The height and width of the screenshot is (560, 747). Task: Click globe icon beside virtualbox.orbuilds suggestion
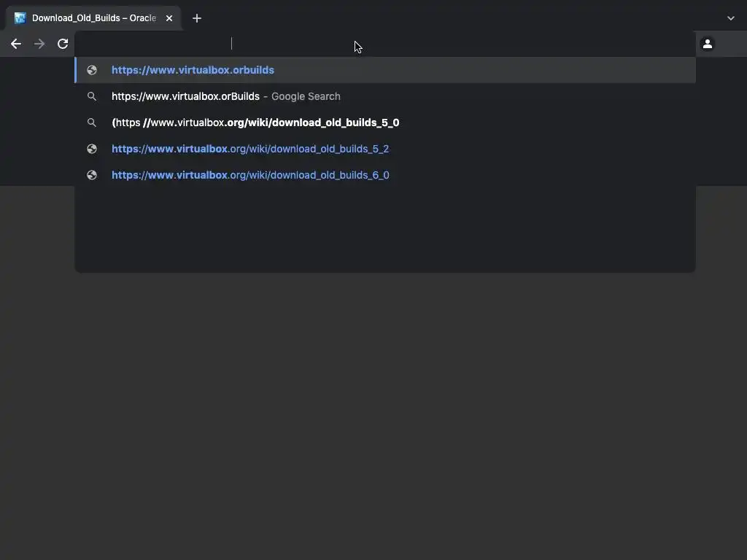click(92, 70)
